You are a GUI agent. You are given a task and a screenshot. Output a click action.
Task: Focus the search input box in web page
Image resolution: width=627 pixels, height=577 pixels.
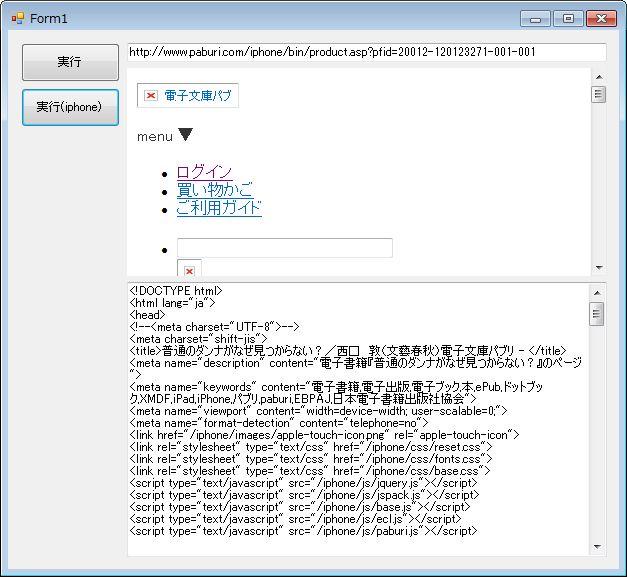(284, 248)
